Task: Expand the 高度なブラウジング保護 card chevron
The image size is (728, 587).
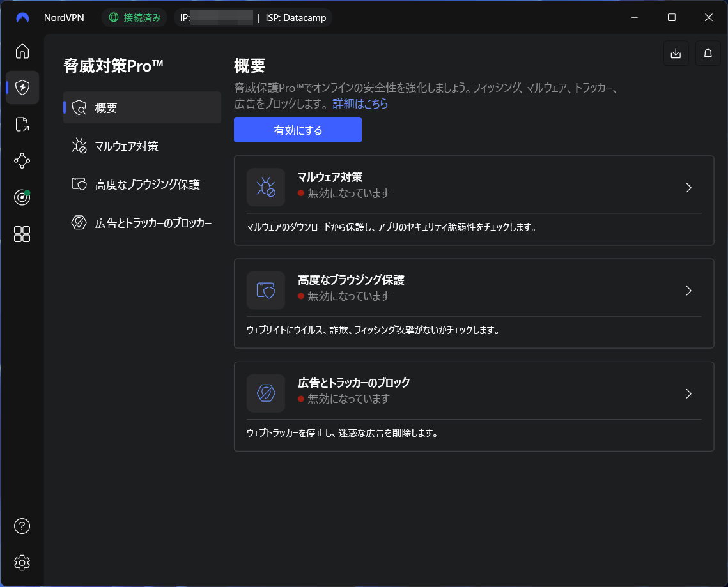Action: pos(688,291)
